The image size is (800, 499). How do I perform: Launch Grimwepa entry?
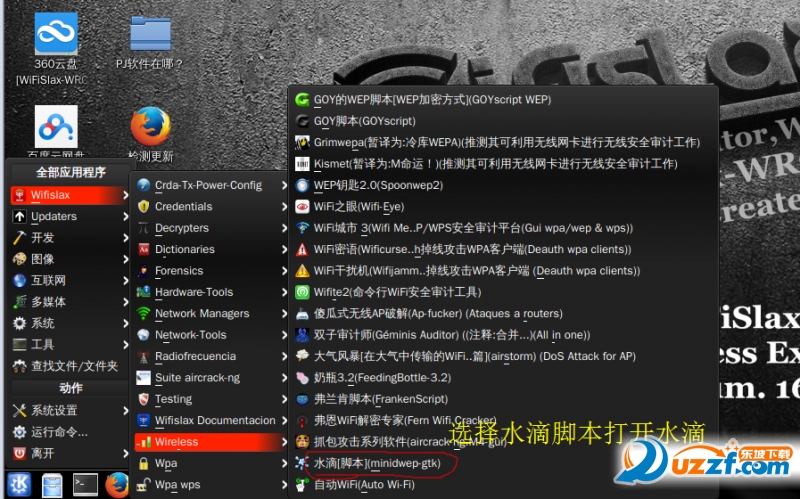503,142
